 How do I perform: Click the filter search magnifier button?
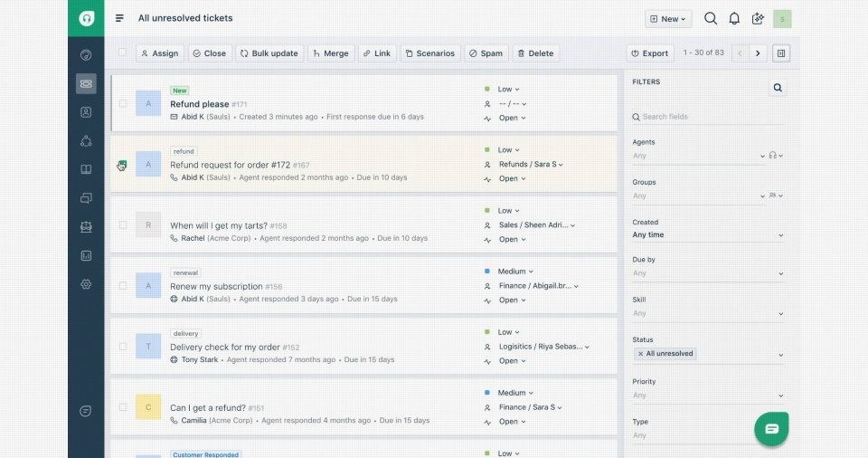click(x=778, y=88)
